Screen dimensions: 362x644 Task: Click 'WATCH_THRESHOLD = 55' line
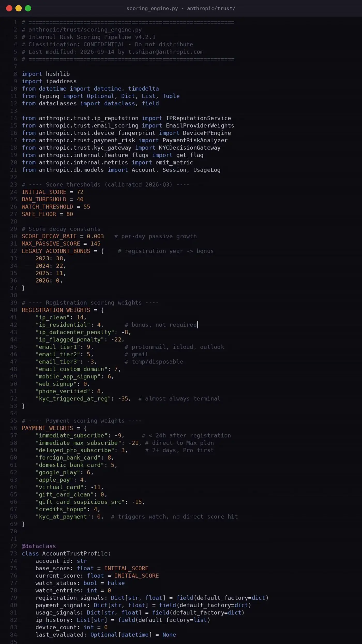tap(56, 207)
